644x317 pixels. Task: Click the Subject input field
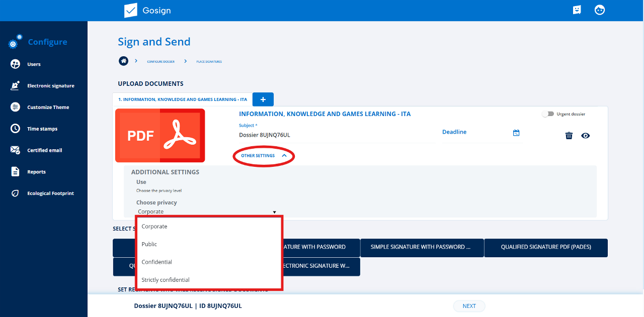(x=336, y=135)
